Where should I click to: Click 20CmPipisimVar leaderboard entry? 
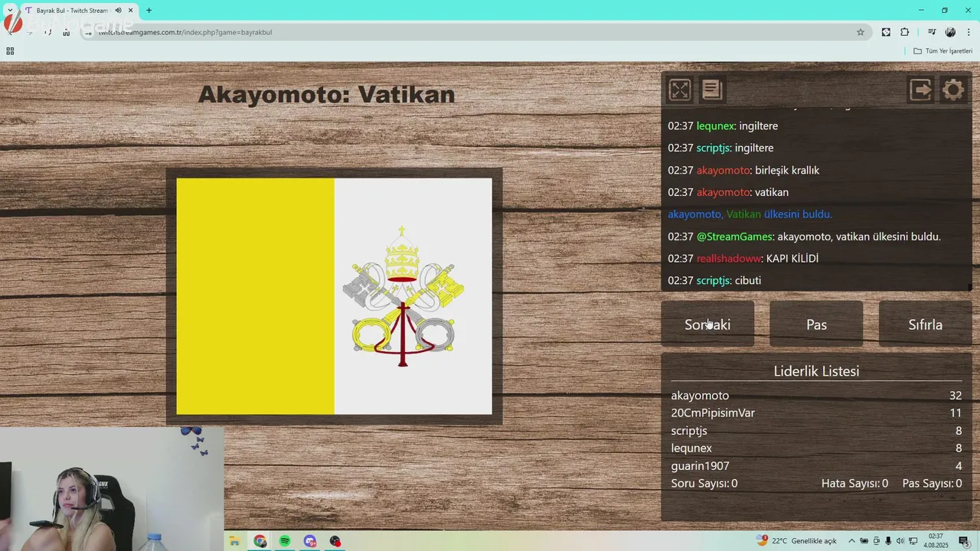click(713, 413)
